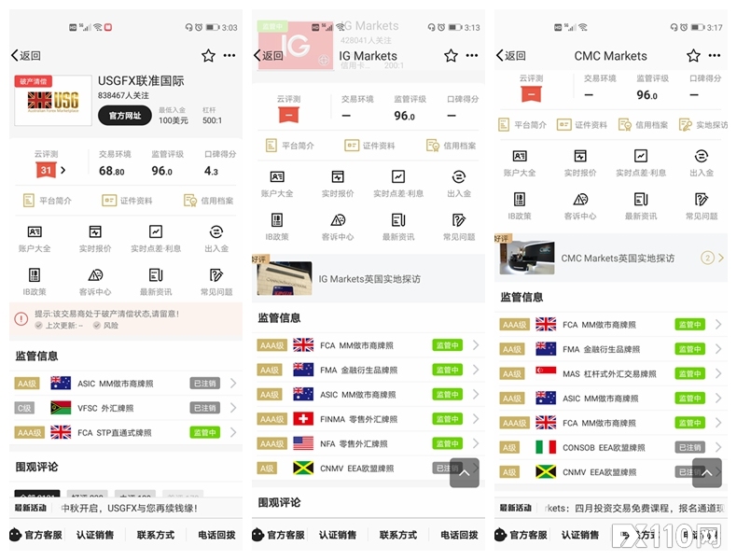
Task: Expand USGFX FCA STP直通式牌照 row chevron
Action: 233,432
